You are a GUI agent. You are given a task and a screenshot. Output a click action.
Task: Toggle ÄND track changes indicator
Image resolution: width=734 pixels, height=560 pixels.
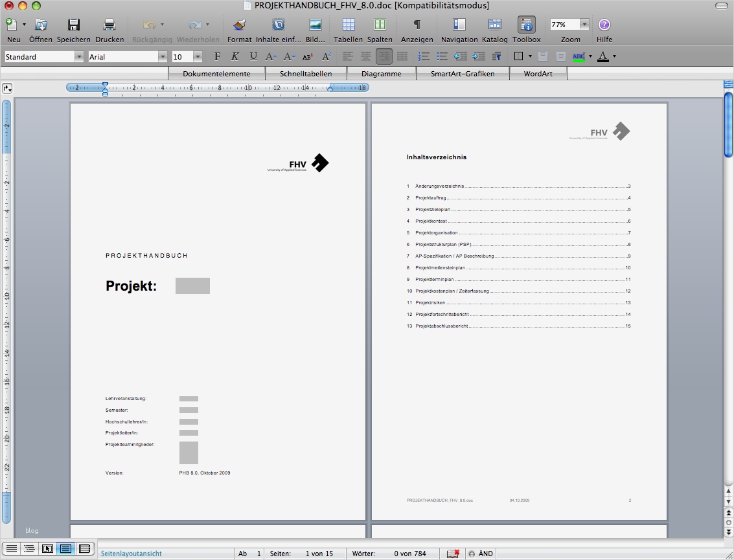click(481, 554)
